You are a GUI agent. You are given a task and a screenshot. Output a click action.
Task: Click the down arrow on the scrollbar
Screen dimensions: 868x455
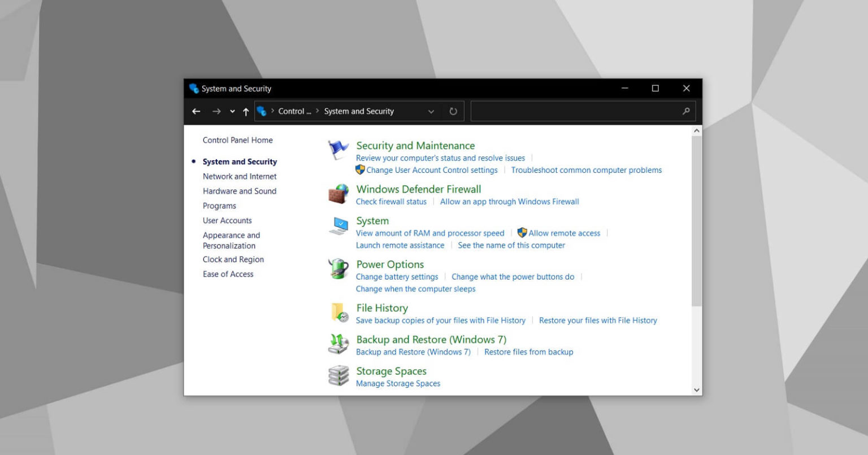point(696,390)
